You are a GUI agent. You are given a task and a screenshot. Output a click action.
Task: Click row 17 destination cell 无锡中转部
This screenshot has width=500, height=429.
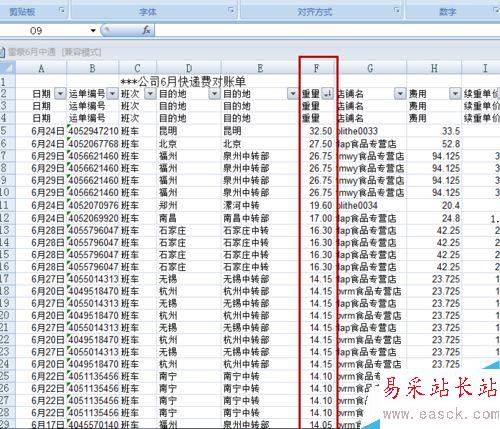260,279
